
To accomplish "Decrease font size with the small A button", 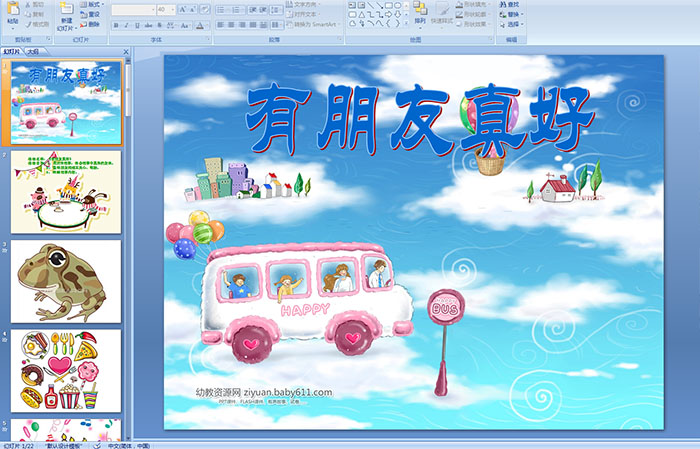I will [193, 9].
